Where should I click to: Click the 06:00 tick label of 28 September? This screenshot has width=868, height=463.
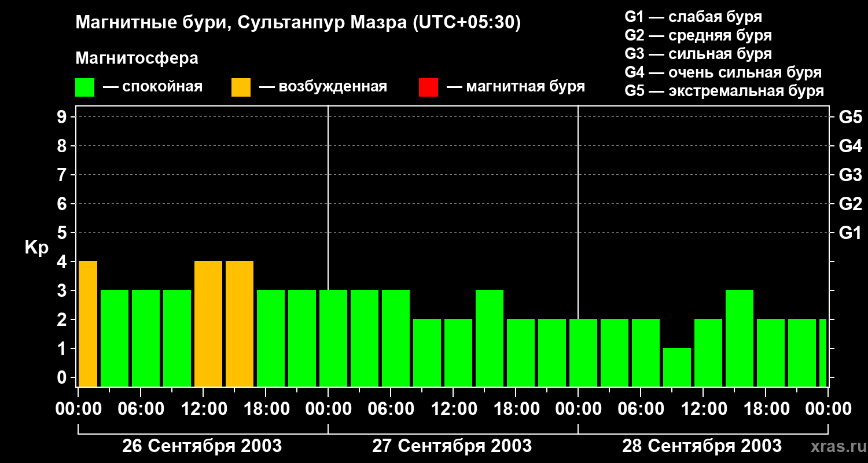pos(641,409)
